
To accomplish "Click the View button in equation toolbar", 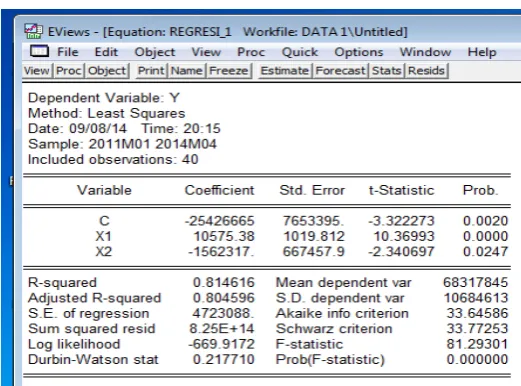I will click(x=37, y=71).
